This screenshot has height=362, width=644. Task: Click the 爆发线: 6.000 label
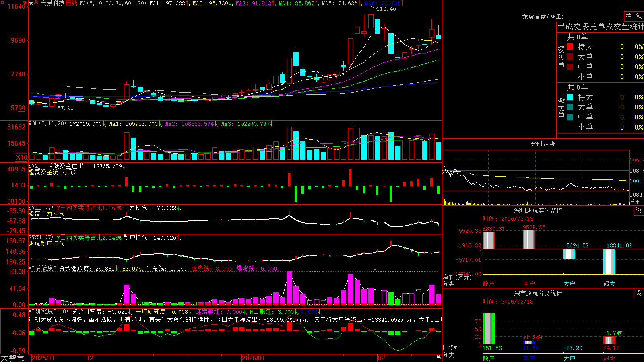coord(257,268)
